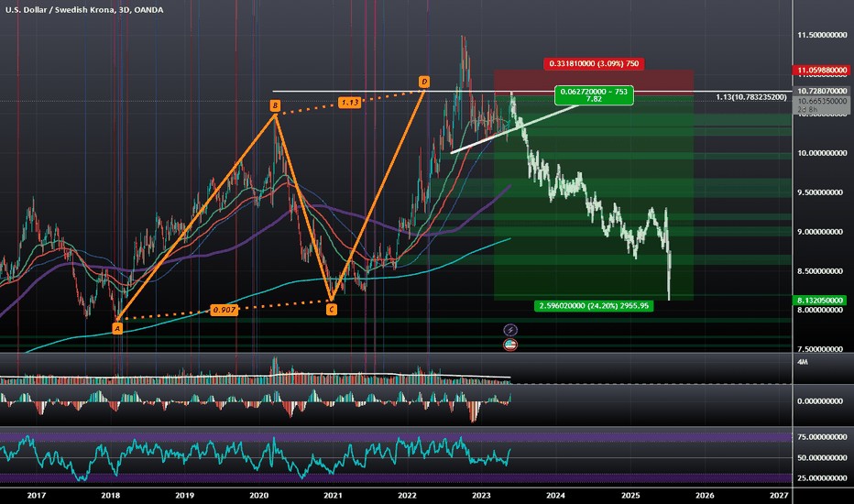The height and width of the screenshot is (504, 854).
Task: Select the XABCD pattern point A label
Action: (x=117, y=328)
